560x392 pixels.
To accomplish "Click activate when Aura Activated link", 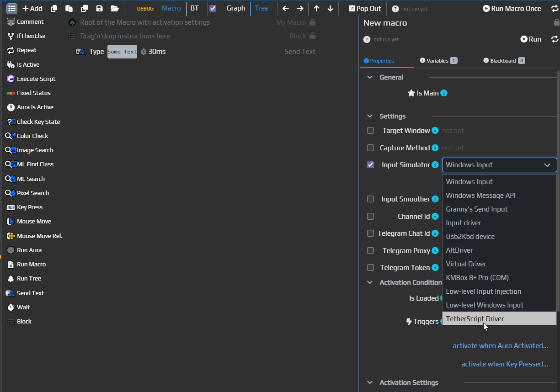I will tap(501, 346).
